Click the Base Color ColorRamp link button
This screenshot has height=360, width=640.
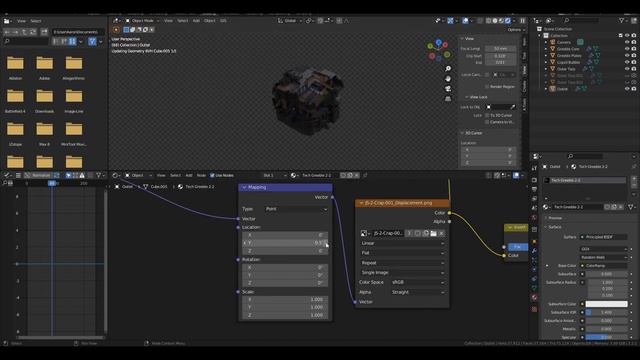point(604,266)
